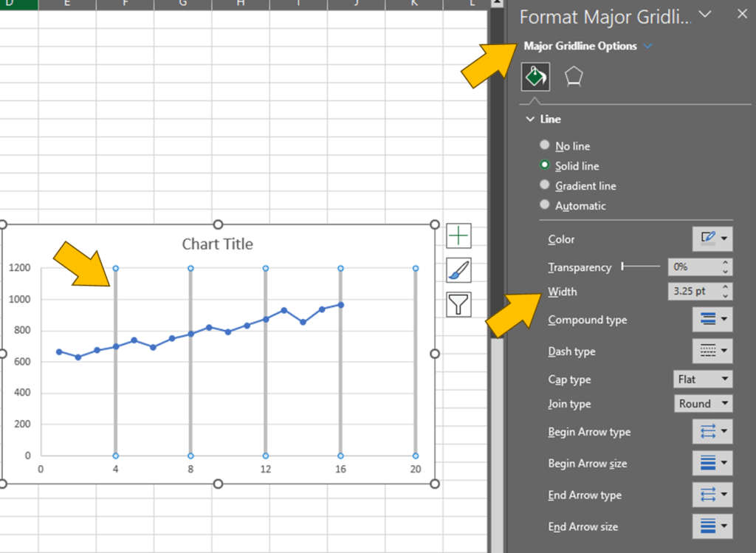Viewport: 756px width, 553px height.
Task: Open the line Color picker
Action: [x=712, y=238]
